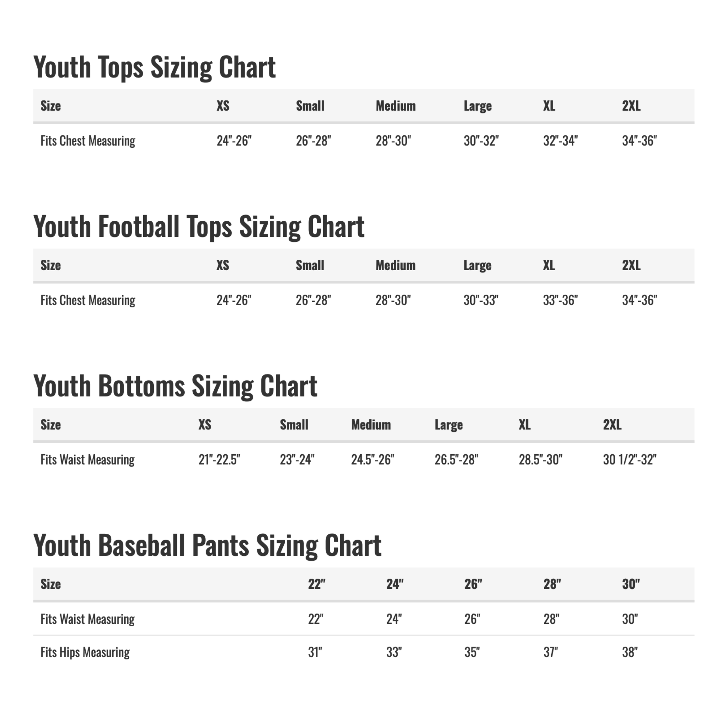Select the 34"-36" 2XL value in Youth Tops
The width and height of the screenshot is (728, 728).
tap(639, 141)
